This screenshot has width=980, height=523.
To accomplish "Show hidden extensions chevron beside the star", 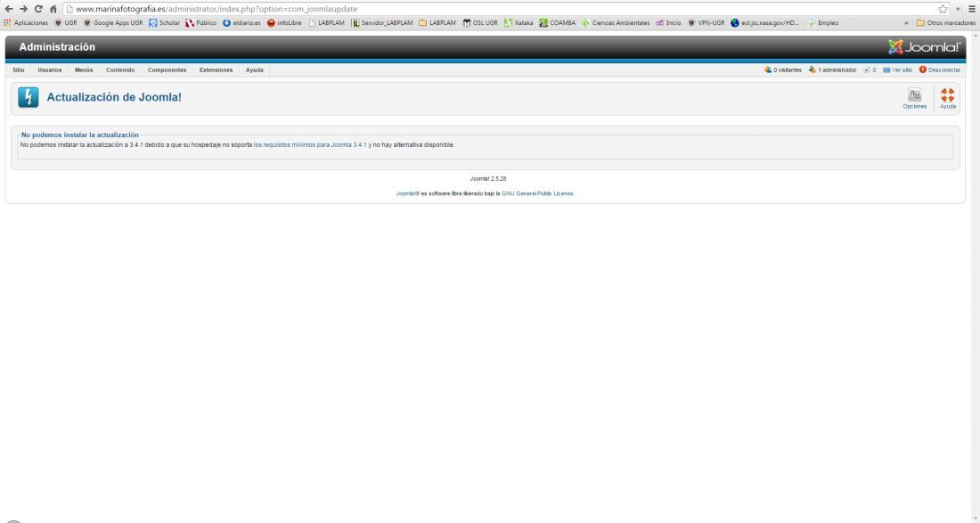I will [958, 9].
